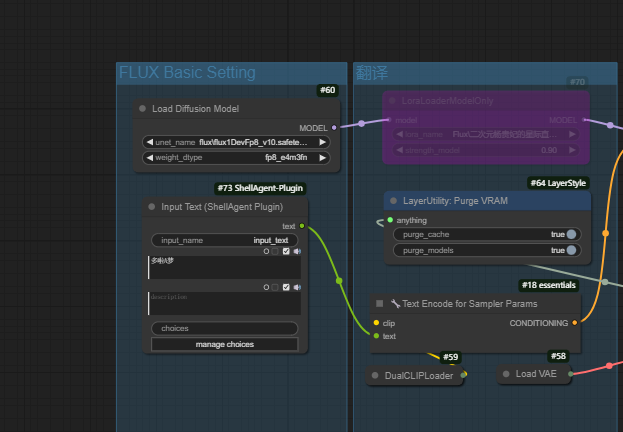Collapse the Load Diffusion Model node via its dot
The height and width of the screenshot is (432, 623).
pyautogui.click(x=142, y=108)
